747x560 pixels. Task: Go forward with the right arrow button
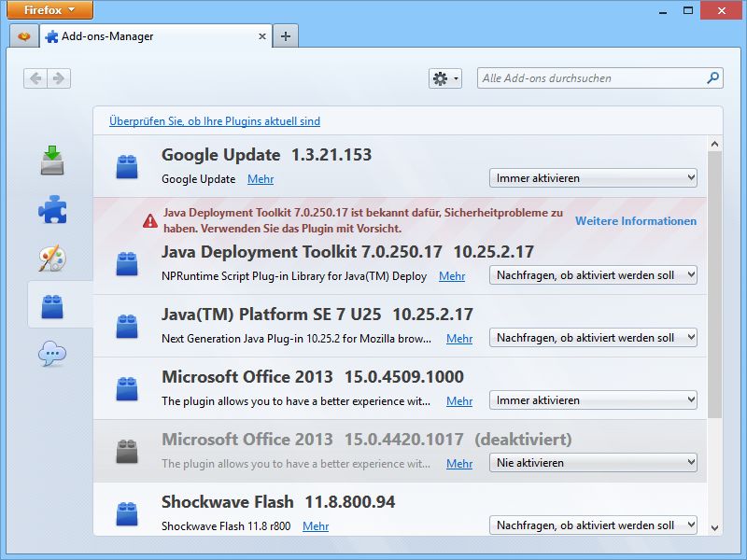pos(59,78)
